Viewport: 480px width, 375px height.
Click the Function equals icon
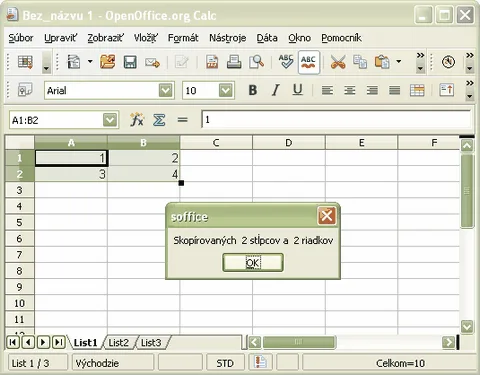[x=182, y=119]
